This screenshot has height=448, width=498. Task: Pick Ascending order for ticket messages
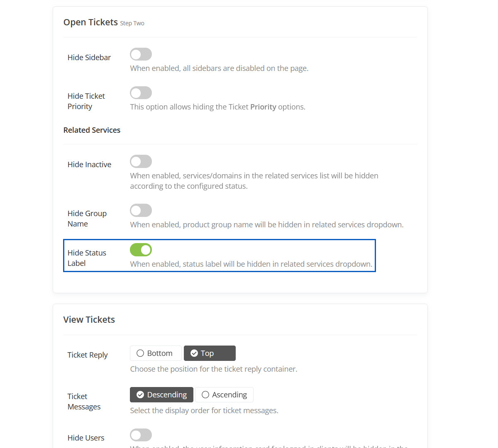pyautogui.click(x=224, y=395)
